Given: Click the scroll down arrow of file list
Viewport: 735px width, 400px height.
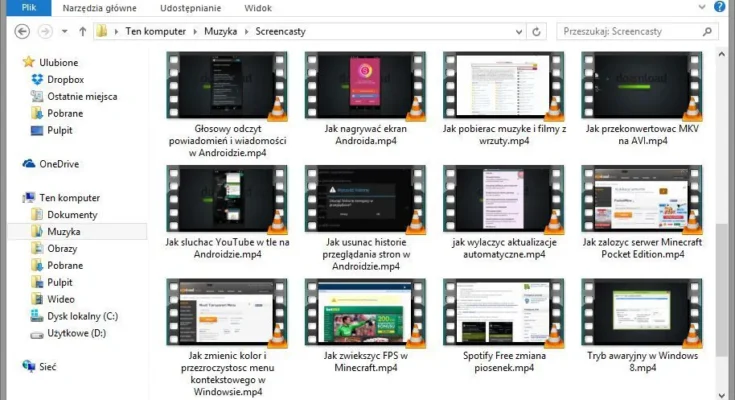Looking at the screenshot, I should click(x=721, y=395).
